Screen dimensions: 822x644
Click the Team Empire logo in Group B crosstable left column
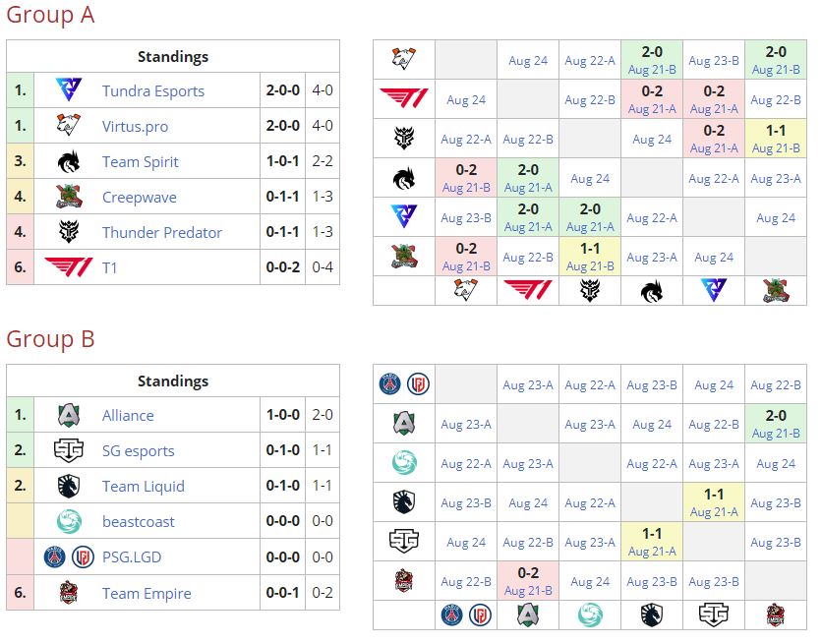(x=404, y=581)
